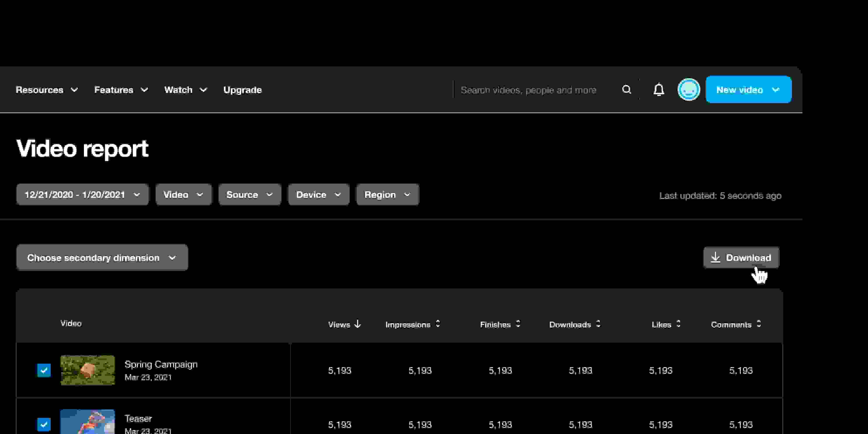The width and height of the screenshot is (868, 434).
Task: Click the search magnifier icon
Action: tap(626, 90)
